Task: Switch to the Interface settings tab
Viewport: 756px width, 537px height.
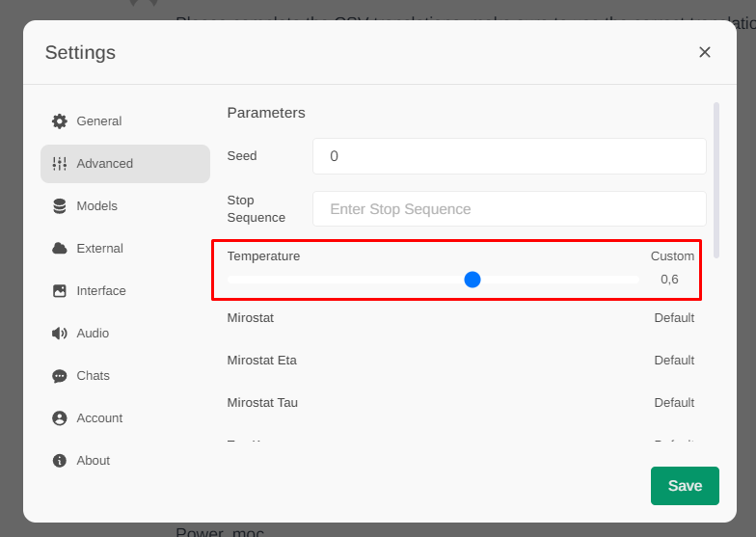Action: click(101, 291)
